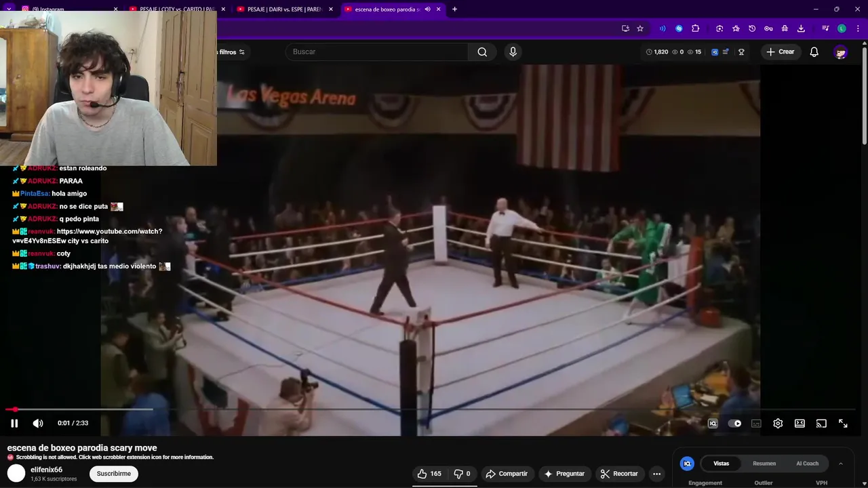The image size is (868, 488).
Task: Open the tab search chevron
Action: tap(9, 9)
